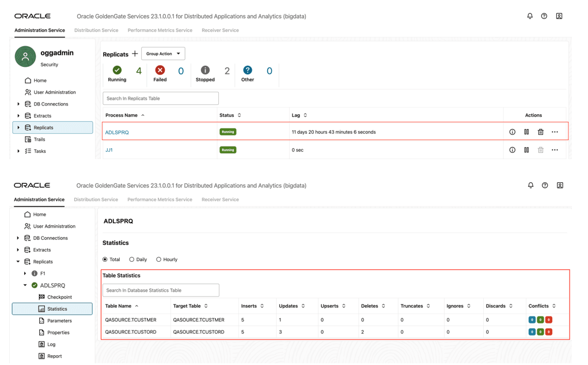The image size is (588, 365).
Task: Add a new replicat with plus icon
Action: coord(135,54)
